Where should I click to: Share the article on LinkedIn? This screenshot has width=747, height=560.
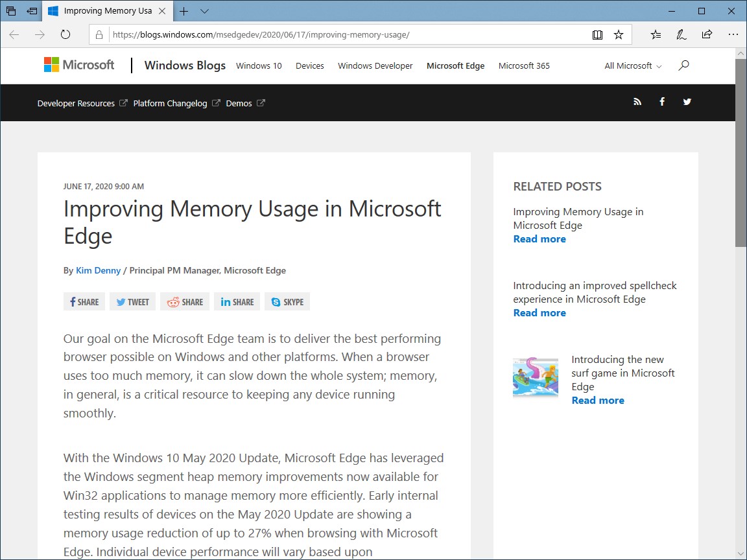236,301
